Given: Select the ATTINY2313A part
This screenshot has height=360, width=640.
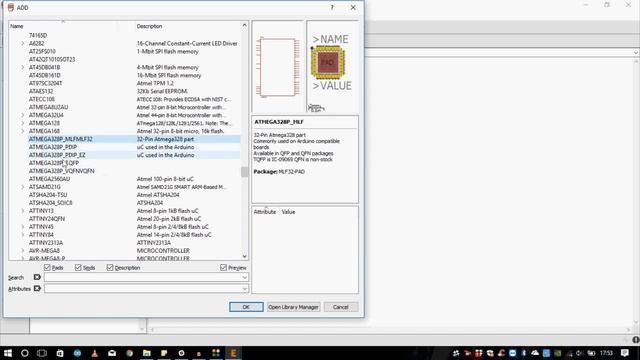Looking at the screenshot, I should [x=46, y=242].
